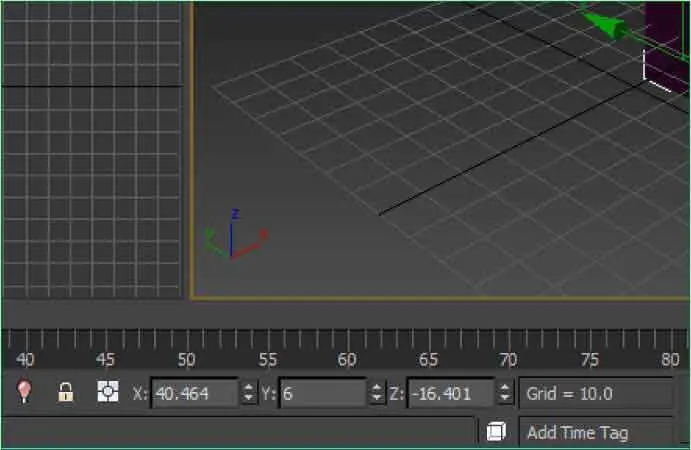Click frame 65 on the timeline
691x450 pixels.
tap(428, 360)
